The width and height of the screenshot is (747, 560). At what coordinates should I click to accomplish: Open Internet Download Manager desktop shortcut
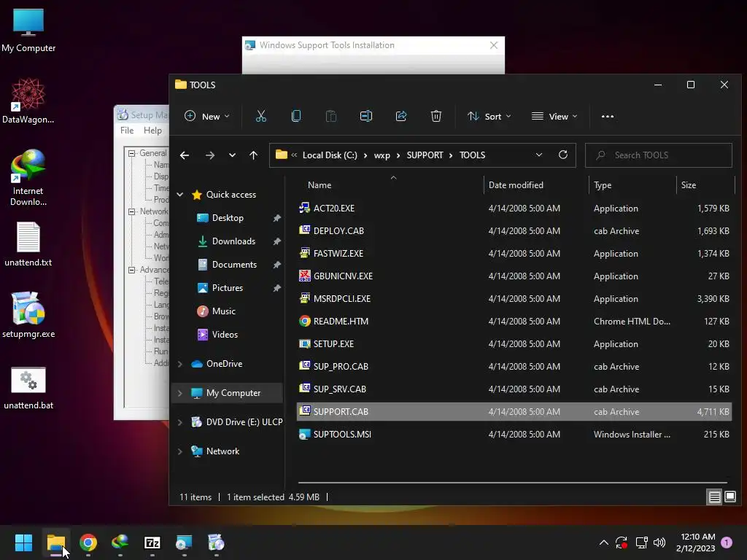tap(28, 178)
